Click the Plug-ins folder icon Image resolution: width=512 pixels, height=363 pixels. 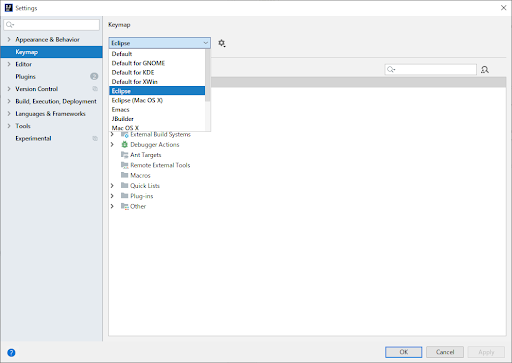pyautogui.click(x=125, y=196)
